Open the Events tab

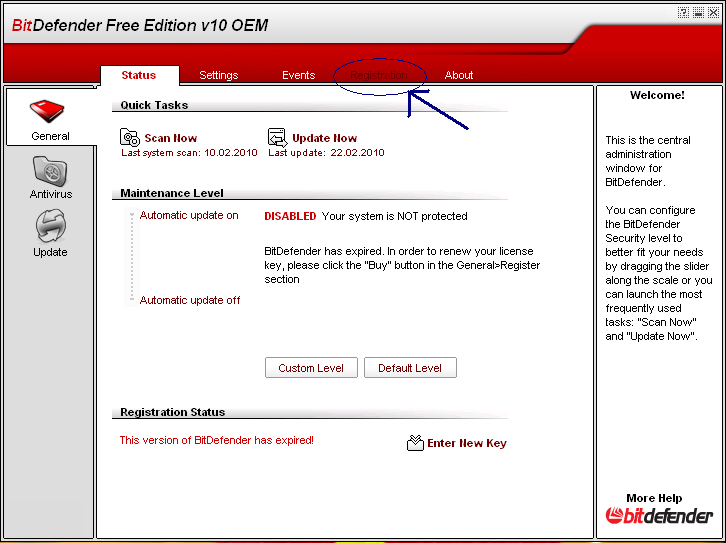[x=299, y=75]
